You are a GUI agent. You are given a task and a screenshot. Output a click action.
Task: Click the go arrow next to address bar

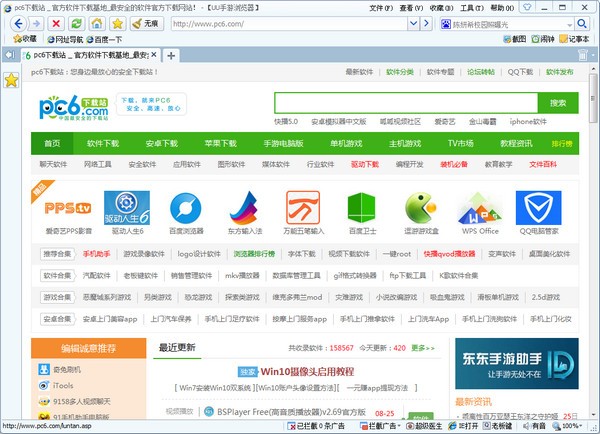click(426, 24)
